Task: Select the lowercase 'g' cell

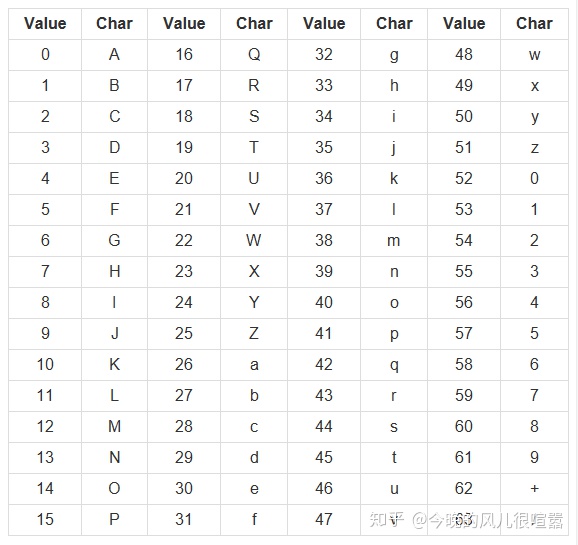Action: 394,55
